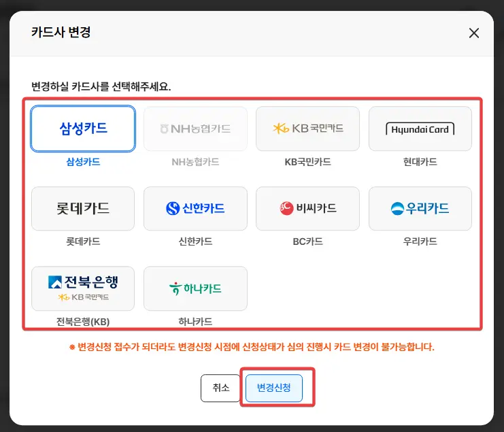This screenshot has height=432, width=504.
Task: Click the 변경하실 카드사를 선택해주세요 instruction
Action: click(101, 86)
